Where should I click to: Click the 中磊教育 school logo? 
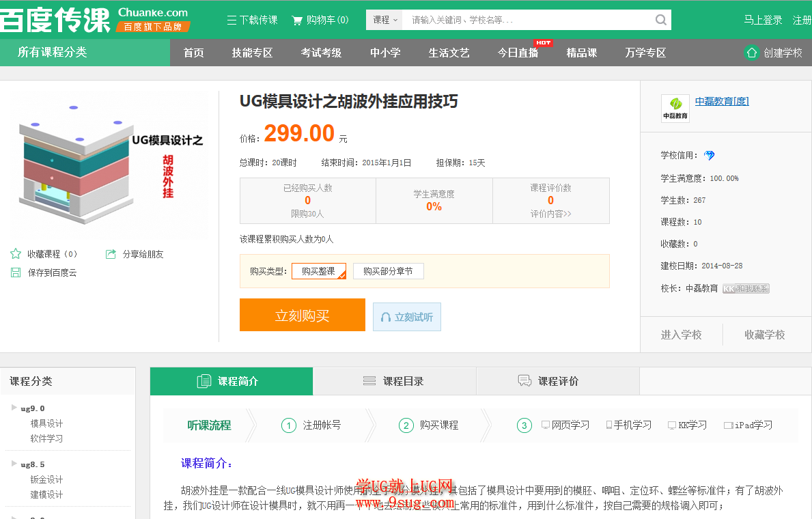675,109
